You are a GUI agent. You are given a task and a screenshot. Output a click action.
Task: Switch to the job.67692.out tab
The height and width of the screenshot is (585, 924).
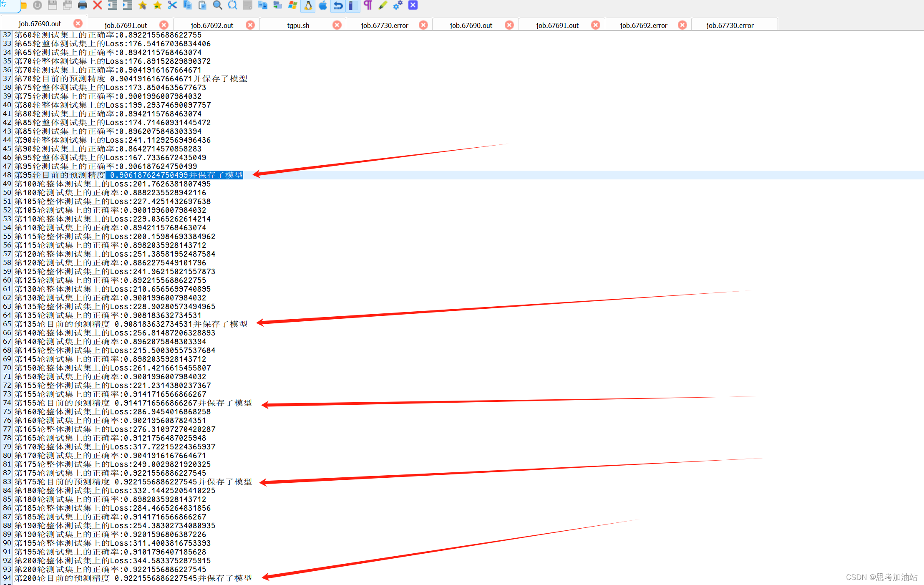click(211, 25)
